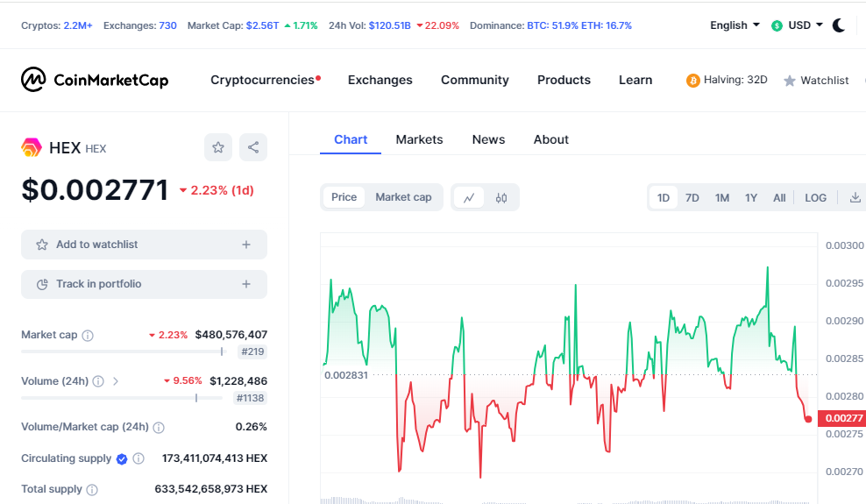Open the English language dropdown

click(735, 25)
